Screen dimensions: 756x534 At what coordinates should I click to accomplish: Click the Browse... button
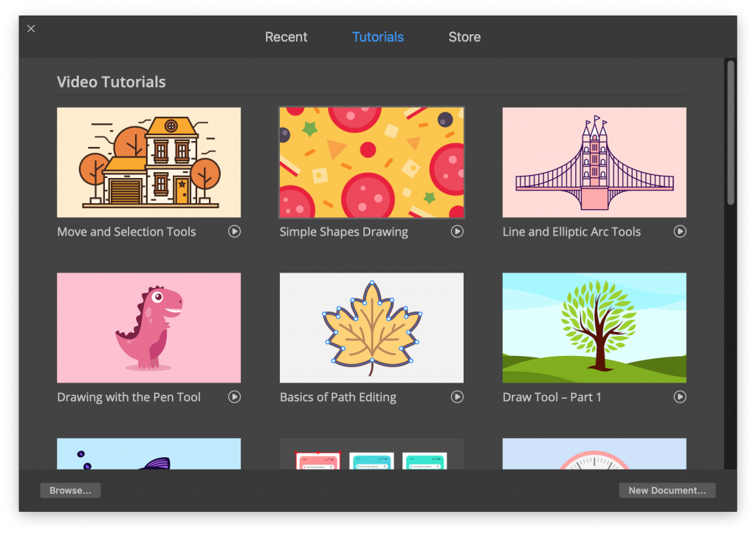coord(70,490)
